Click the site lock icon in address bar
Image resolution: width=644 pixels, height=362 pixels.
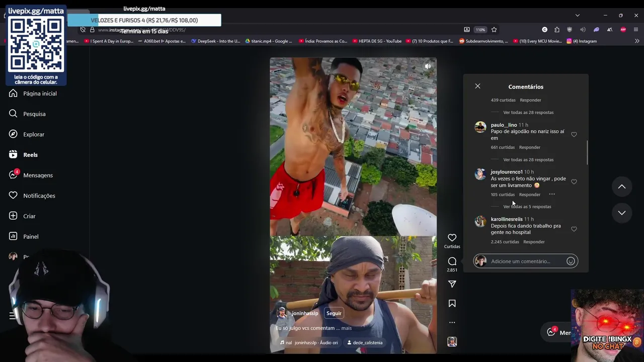(x=92, y=30)
